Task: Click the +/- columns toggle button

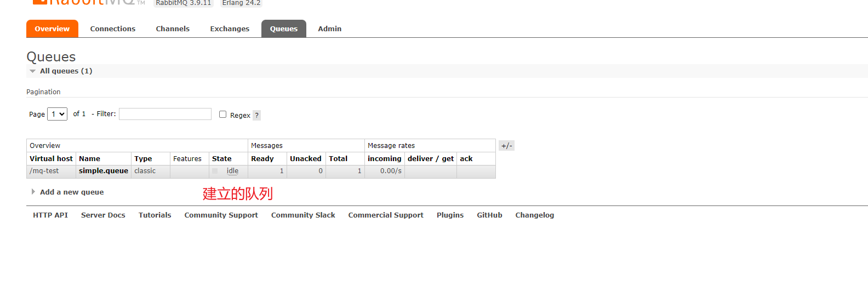Action: (x=506, y=146)
